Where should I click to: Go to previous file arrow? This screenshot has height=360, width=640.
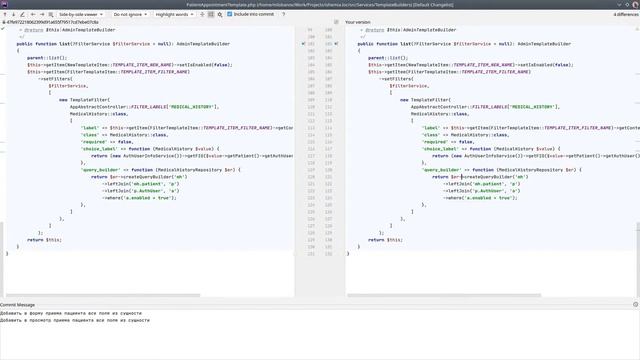click(33, 14)
